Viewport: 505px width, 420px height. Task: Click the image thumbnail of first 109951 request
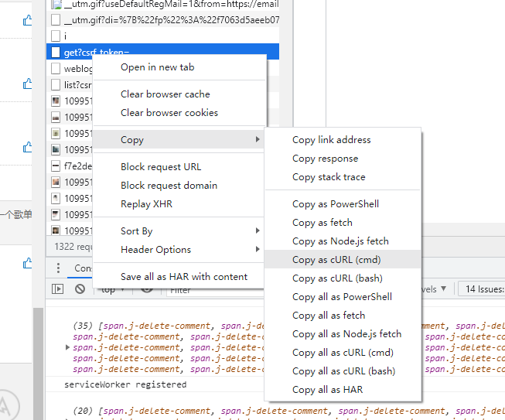click(x=56, y=101)
